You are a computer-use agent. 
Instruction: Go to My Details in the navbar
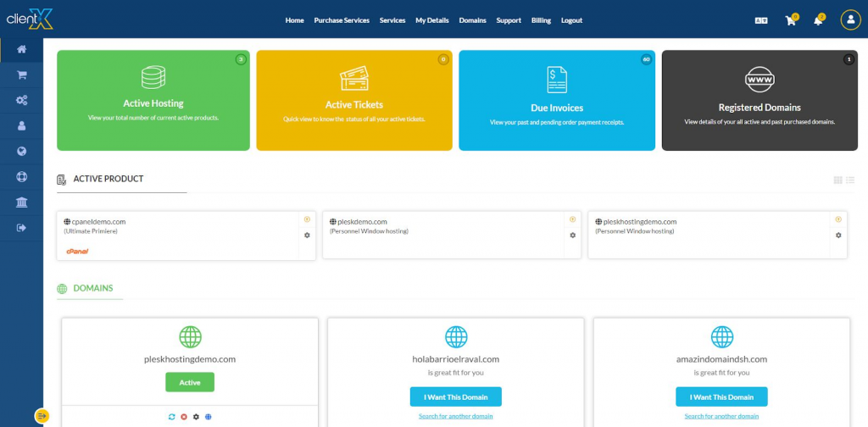(x=432, y=20)
